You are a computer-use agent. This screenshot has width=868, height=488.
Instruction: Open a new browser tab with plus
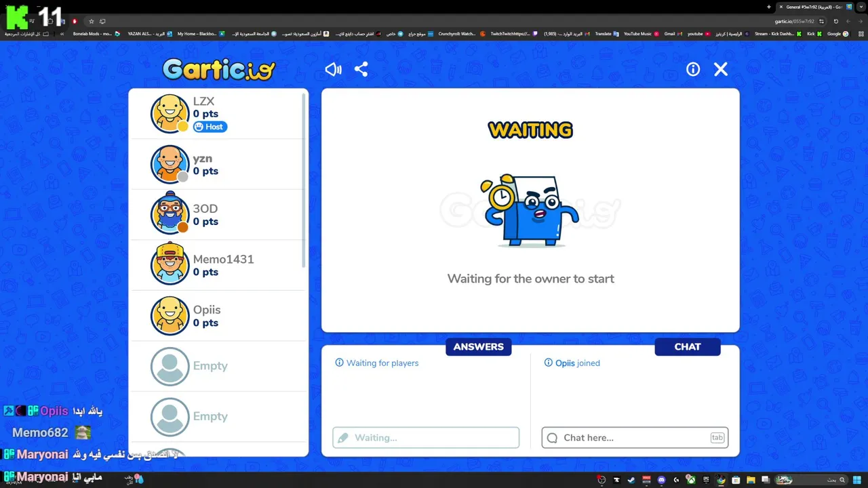click(x=768, y=7)
